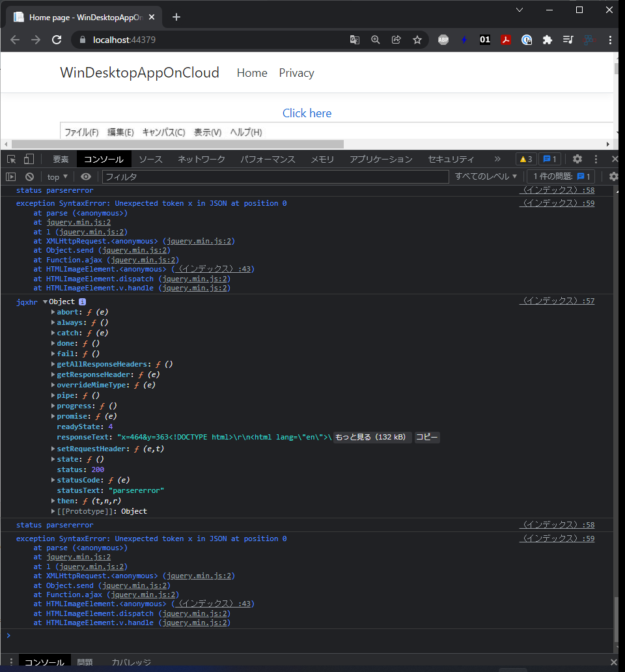This screenshot has height=672, width=625.
Task: Open the Chrome extensions puzzle icon
Action: tap(548, 40)
